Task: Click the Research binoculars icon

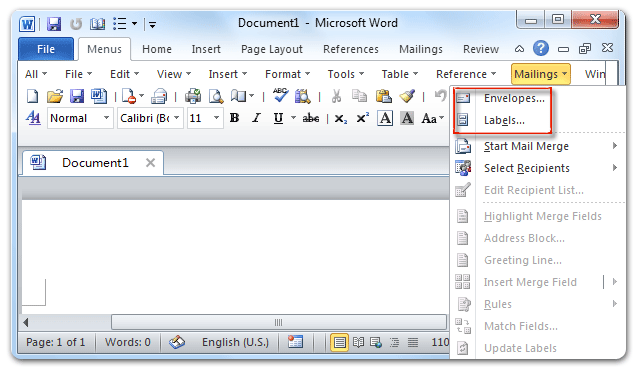Action: 303,96
